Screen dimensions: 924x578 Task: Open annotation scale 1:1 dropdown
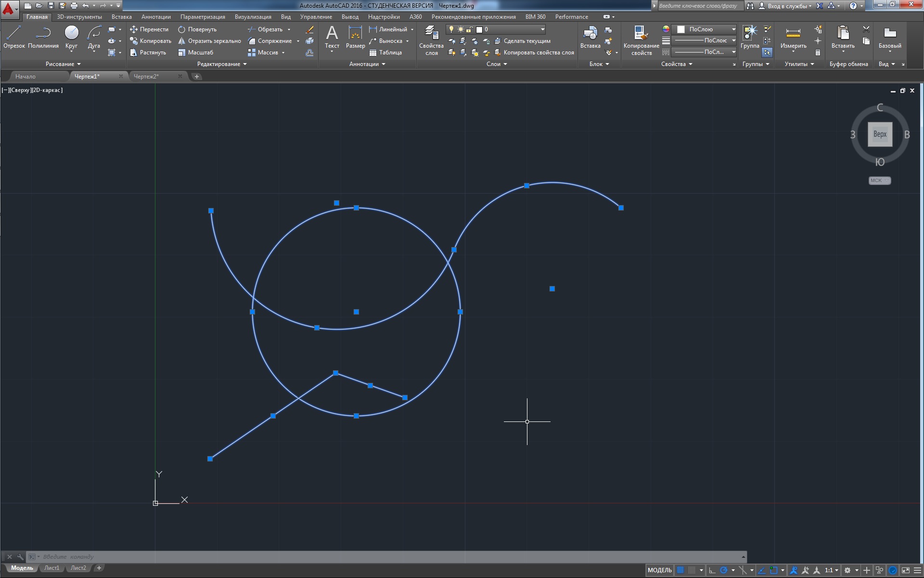coord(832,570)
